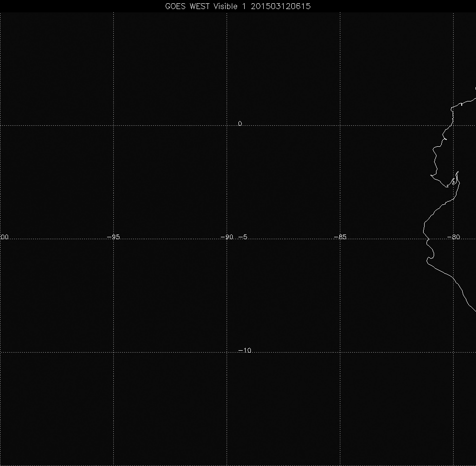
Task: Click grid intersection of 0 latitude and -90 longitude
Action: point(227,125)
